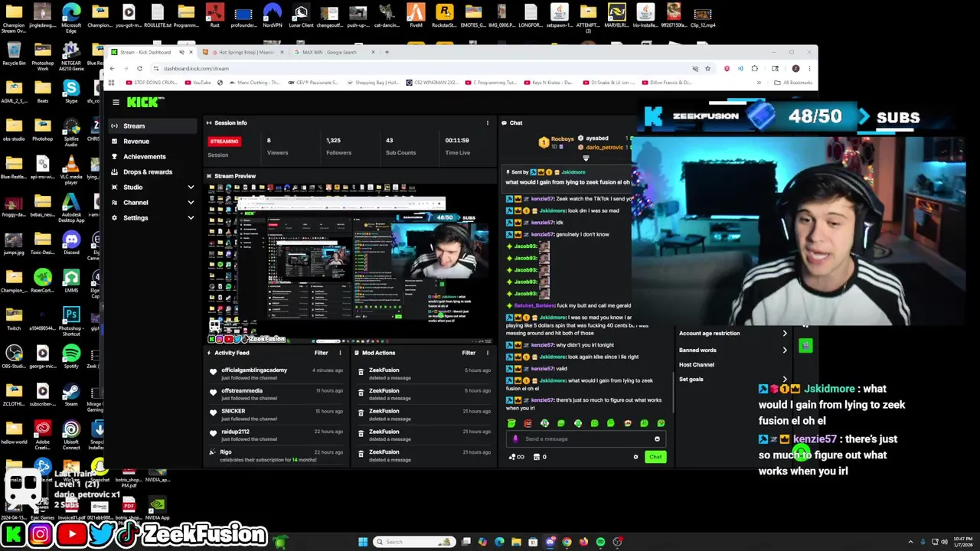Click the chat settings gear icon
The height and width of the screenshot is (551, 980).
coord(635,457)
